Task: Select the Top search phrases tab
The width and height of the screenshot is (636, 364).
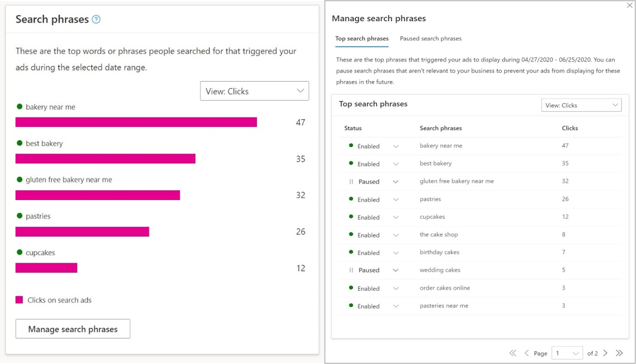Action: click(362, 39)
